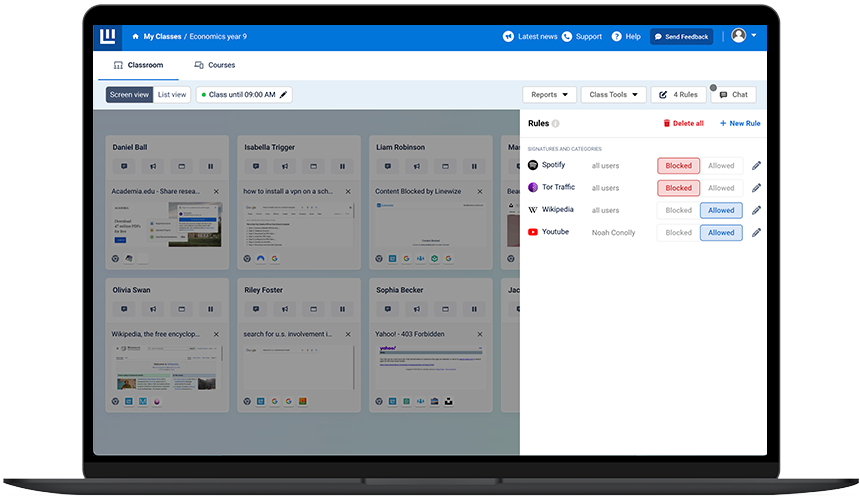
Task: Expand the Class Tools dropdown
Action: pyautogui.click(x=613, y=94)
